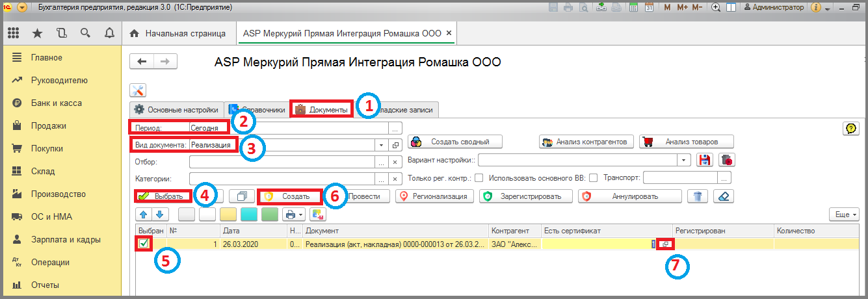Image resolution: width=868 pixels, height=299 pixels.
Task: Close the ASP Меркурий tab with the x
Action: (x=449, y=33)
